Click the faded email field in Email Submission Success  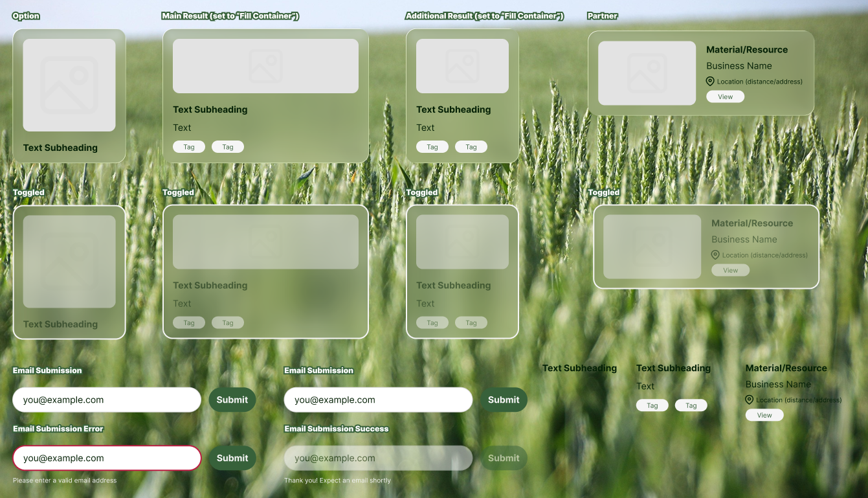click(x=378, y=458)
